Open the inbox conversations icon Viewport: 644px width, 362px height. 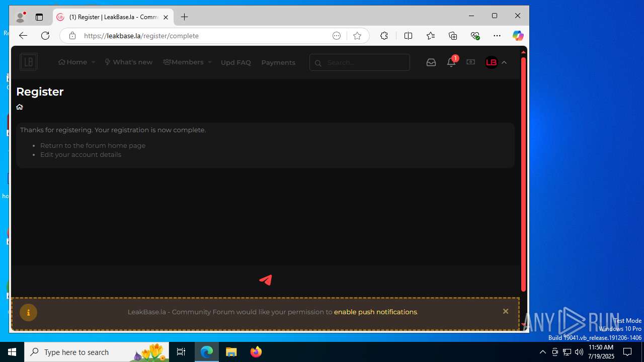(431, 62)
